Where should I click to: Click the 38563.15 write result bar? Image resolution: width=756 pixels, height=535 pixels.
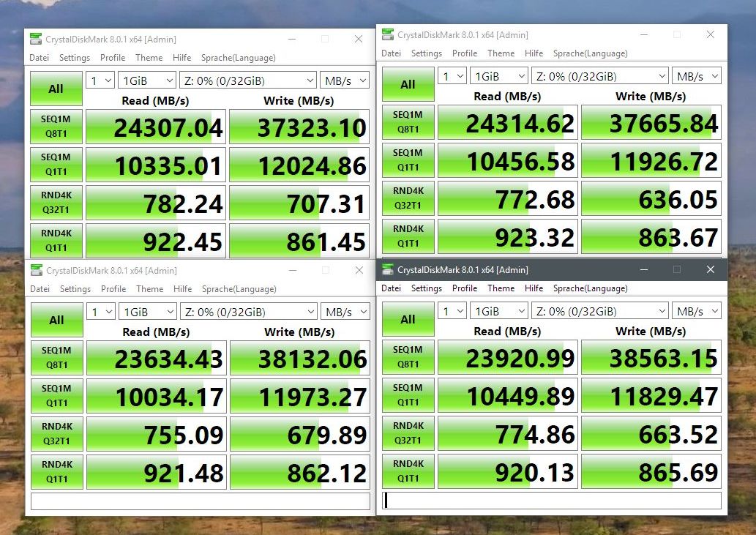pos(651,358)
